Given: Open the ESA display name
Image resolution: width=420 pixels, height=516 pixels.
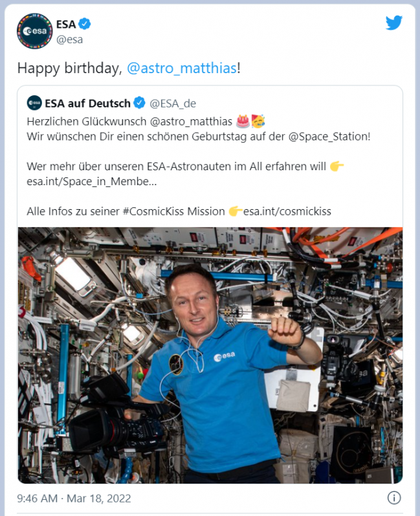Looking at the screenshot, I should 66,24.
